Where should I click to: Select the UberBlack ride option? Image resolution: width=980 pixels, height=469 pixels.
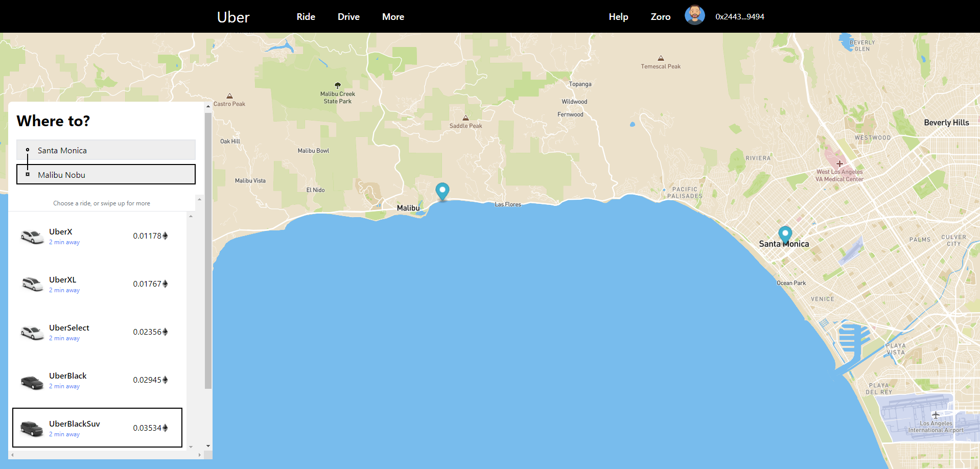97,380
